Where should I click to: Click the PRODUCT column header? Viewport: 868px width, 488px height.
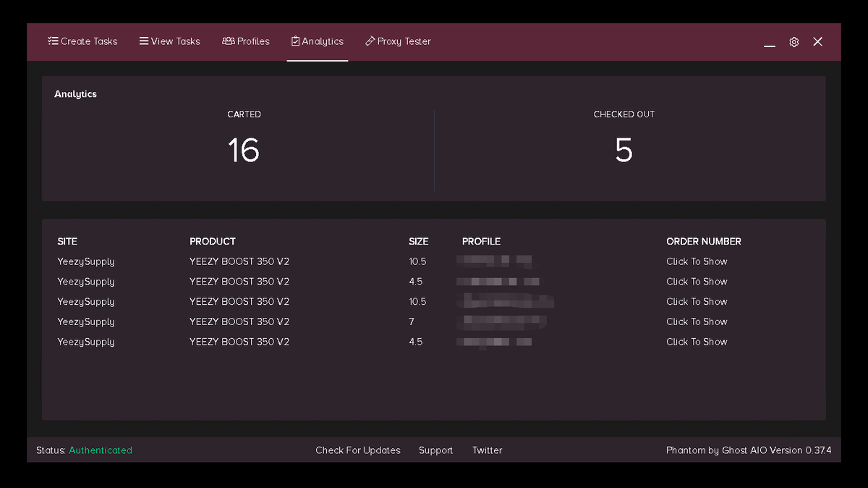pyautogui.click(x=213, y=241)
